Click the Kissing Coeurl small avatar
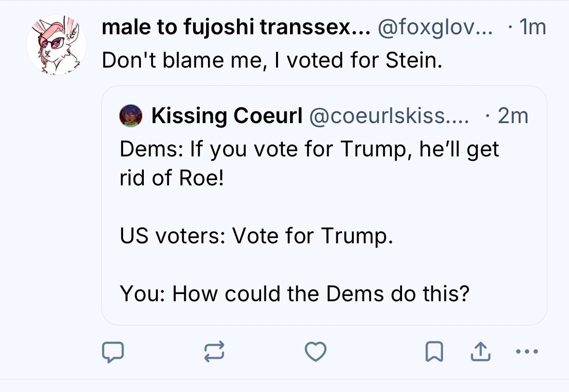The width and height of the screenshot is (569, 392). point(132,116)
